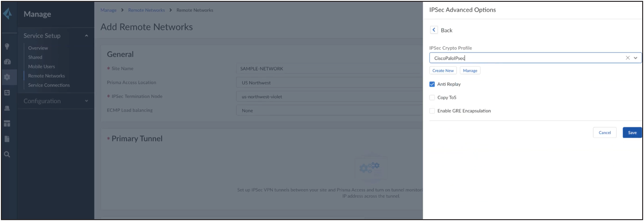Click the IPSec Advanced Options title
Viewport: 644px width, 221px height.
coord(462,10)
